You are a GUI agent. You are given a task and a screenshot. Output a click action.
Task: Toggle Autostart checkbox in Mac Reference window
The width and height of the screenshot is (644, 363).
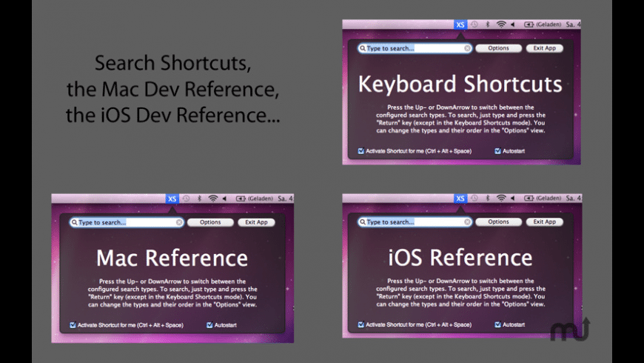point(209,325)
